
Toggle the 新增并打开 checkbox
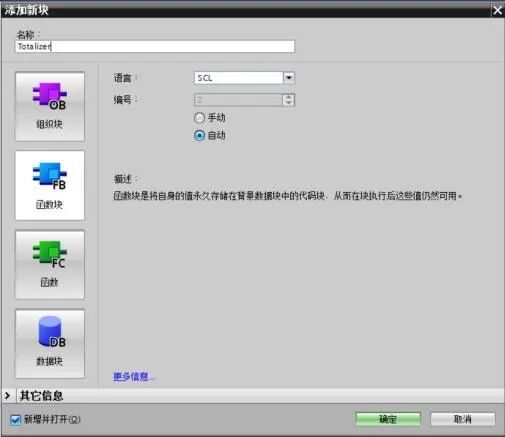pos(15,420)
